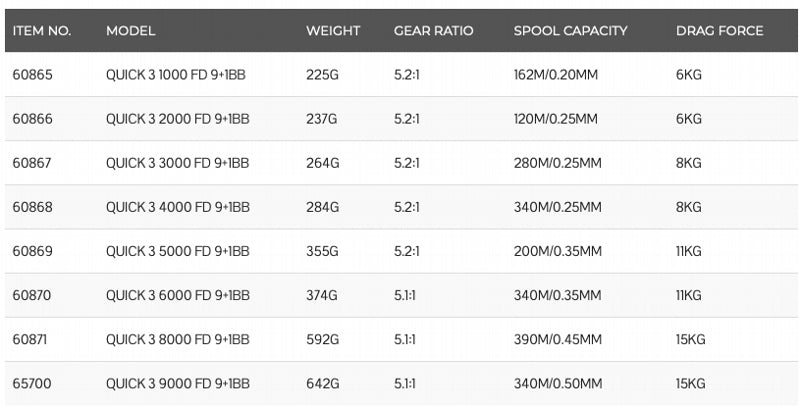Click the MODEL column header

click(130, 31)
